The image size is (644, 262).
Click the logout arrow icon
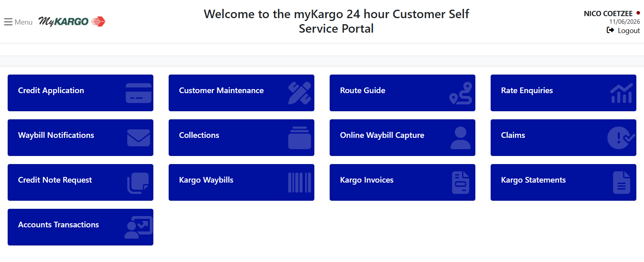pyautogui.click(x=610, y=30)
